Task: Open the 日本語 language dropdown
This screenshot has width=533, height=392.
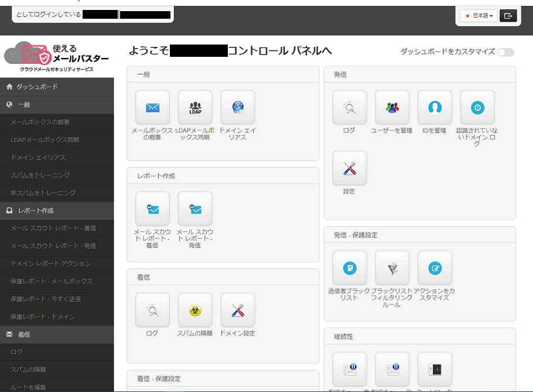Action: (479, 16)
